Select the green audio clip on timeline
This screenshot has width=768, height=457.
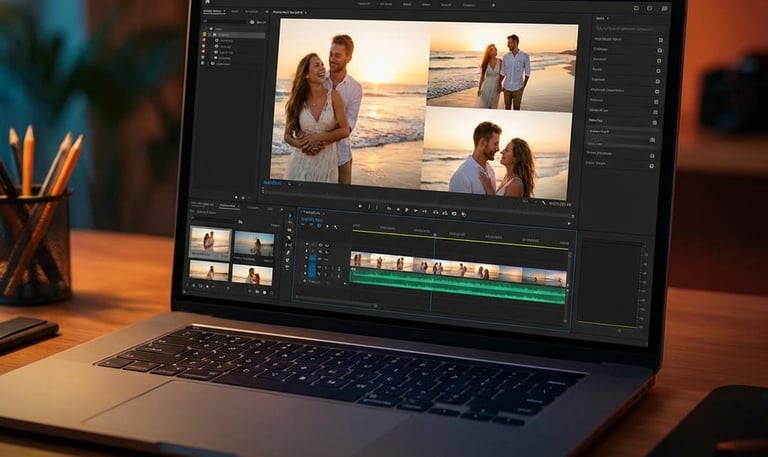(x=458, y=288)
